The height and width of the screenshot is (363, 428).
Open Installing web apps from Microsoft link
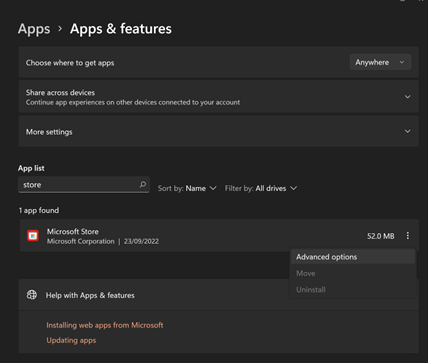click(105, 325)
